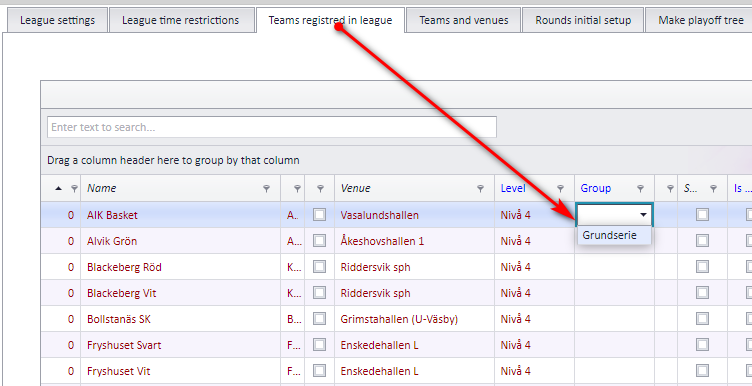Click the 0 index cell for AIK Basket
The width and height of the screenshot is (752, 386).
pos(61,215)
